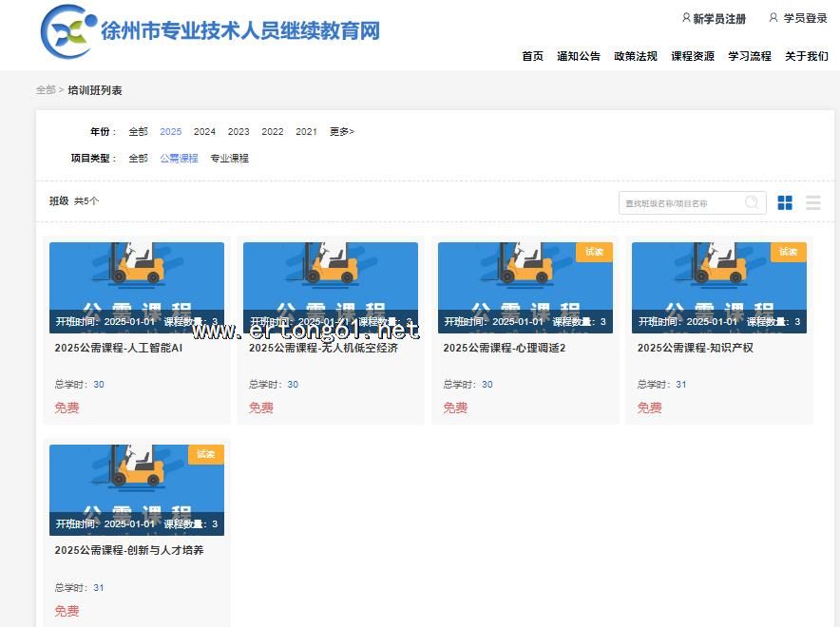Image resolution: width=840 pixels, height=627 pixels.
Task: Open 创新与人才培养 course thumbnail
Action: (x=136, y=489)
